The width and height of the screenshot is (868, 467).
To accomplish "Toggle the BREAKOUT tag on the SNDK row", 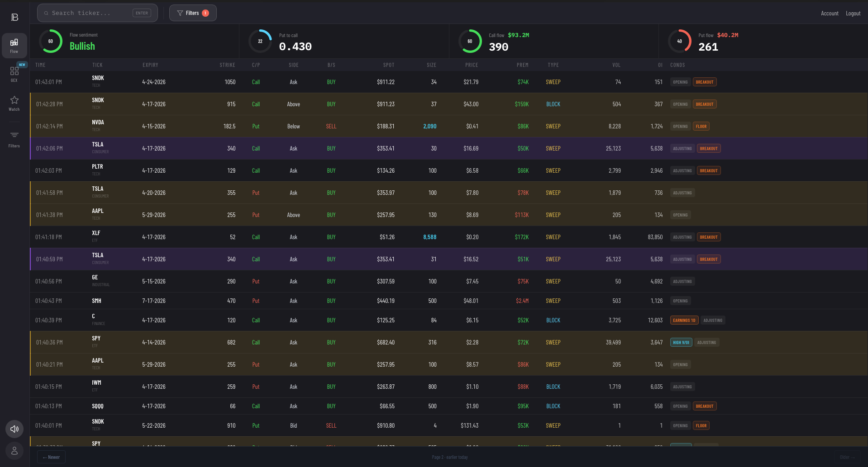I will tap(705, 82).
